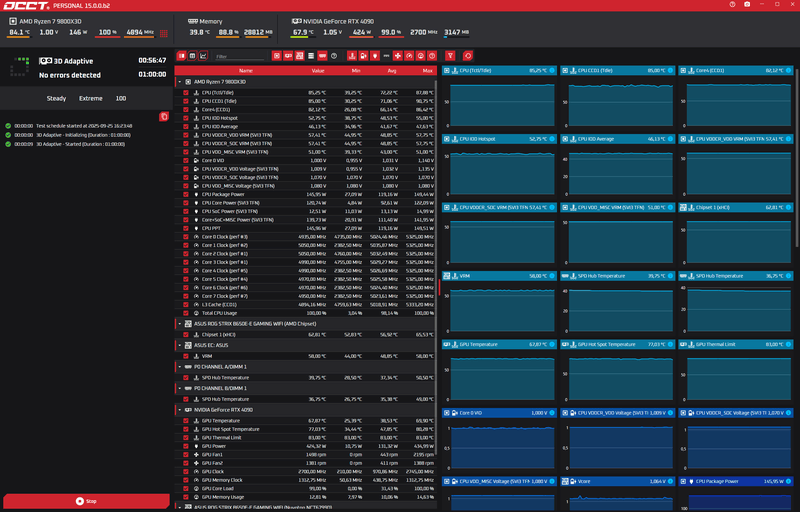Uncheck the GPU Fan1 checkbox
This screenshot has height=512, width=800.
186,454
